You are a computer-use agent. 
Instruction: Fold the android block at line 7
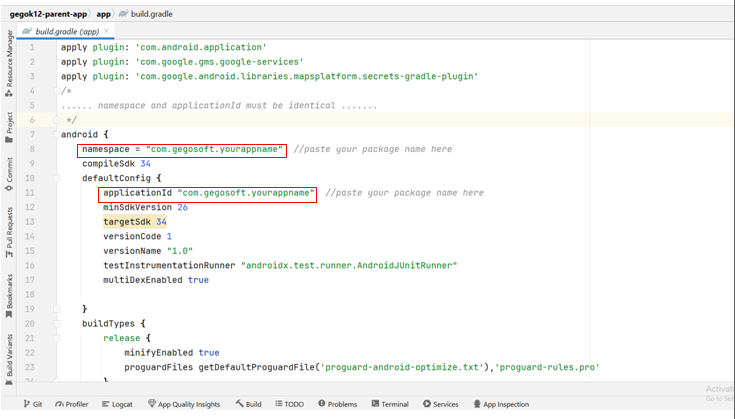(x=56, y=135)
